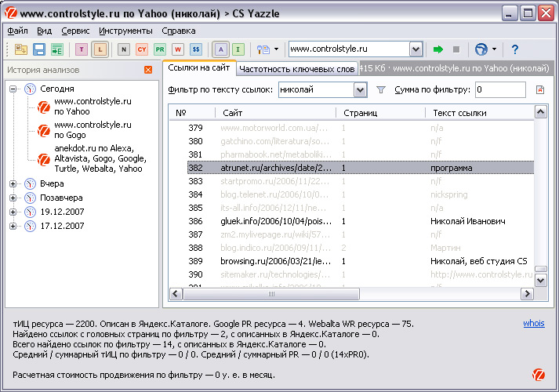Click horizontal scrollbar thumb in table
Viewport: 559px width, 392px height.
271,294
